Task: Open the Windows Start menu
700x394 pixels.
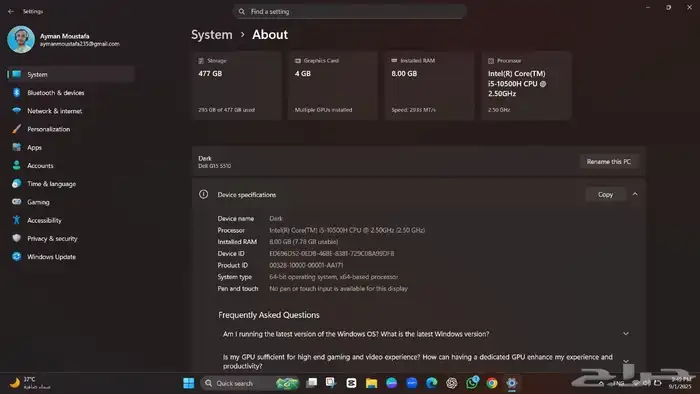Action: coord(189,383)
